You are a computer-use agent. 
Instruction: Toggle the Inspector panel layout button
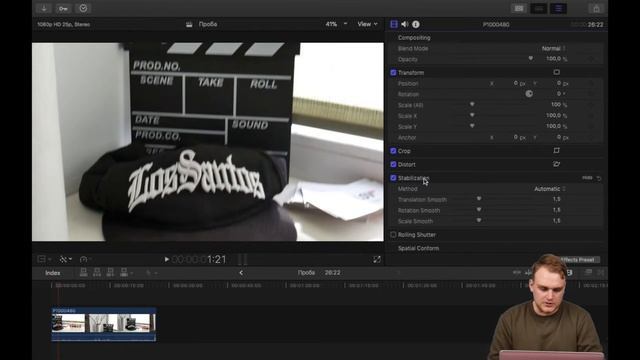tap(558, 8)
